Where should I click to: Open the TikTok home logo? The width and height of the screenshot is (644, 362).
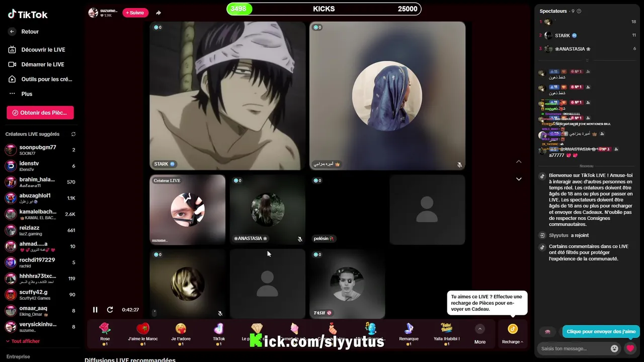[28, 15]
